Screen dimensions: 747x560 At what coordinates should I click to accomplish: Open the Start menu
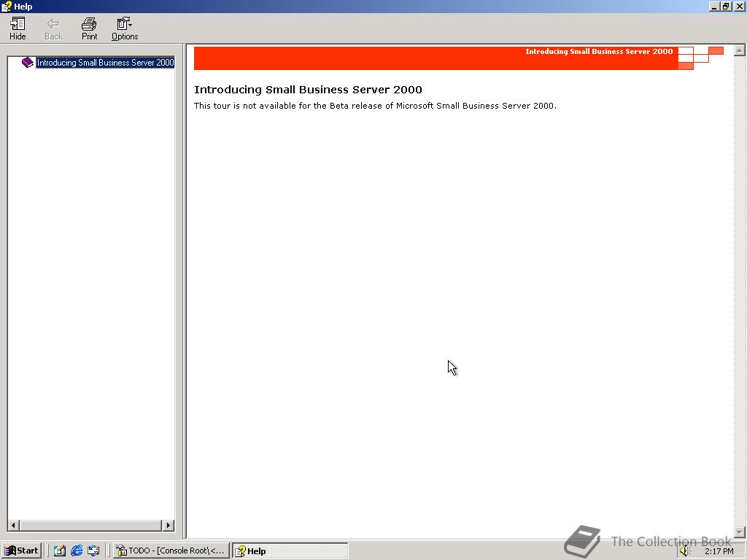pyautogui.click(x=21, y=551)
